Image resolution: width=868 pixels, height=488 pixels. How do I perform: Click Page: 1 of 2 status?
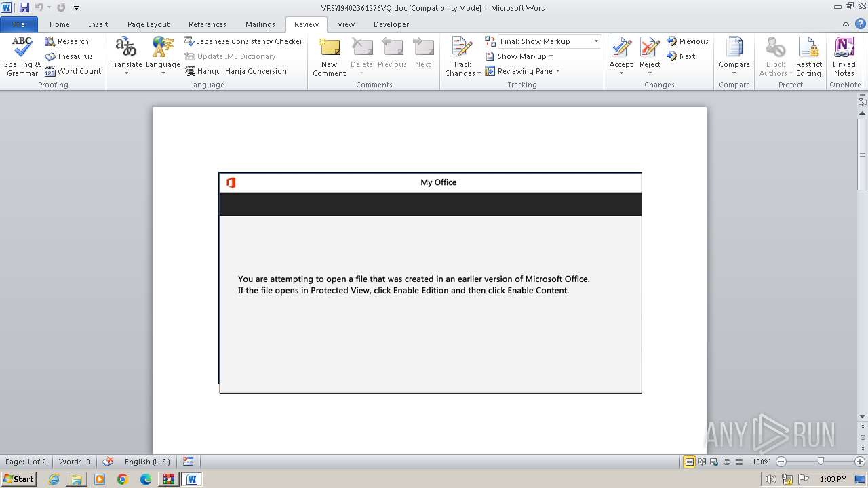[x=26, y=462]
